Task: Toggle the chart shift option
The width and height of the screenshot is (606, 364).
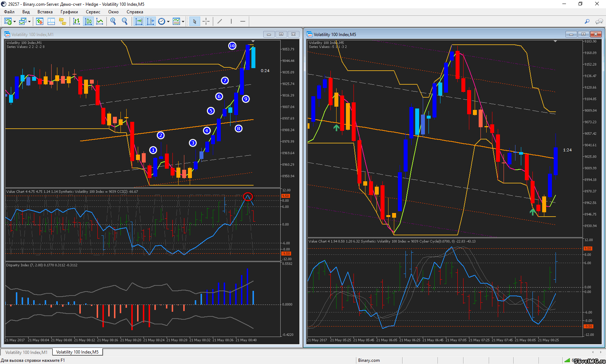Action: [150, 22]
